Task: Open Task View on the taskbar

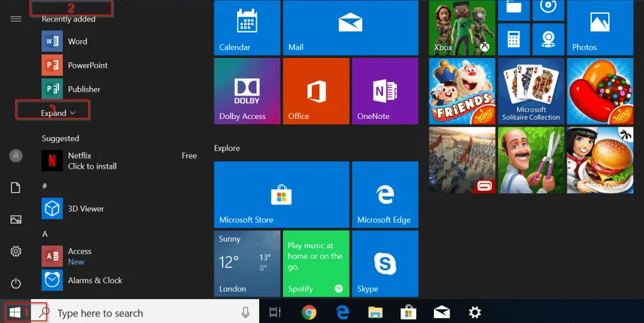Action: (275, 313)
